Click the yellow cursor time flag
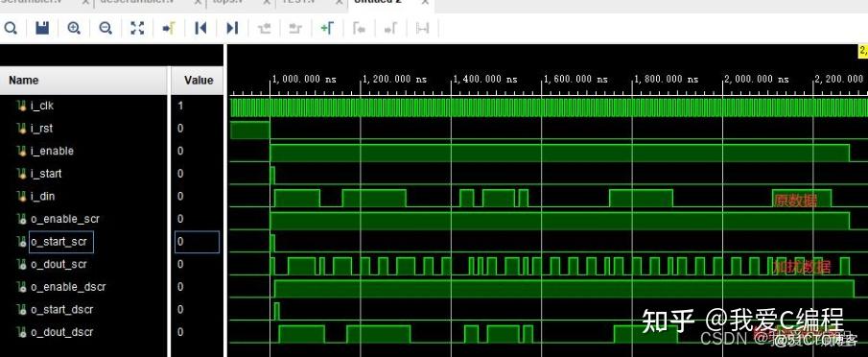Image resolution: width=868 pixels, height=357 pixels. 863,51
